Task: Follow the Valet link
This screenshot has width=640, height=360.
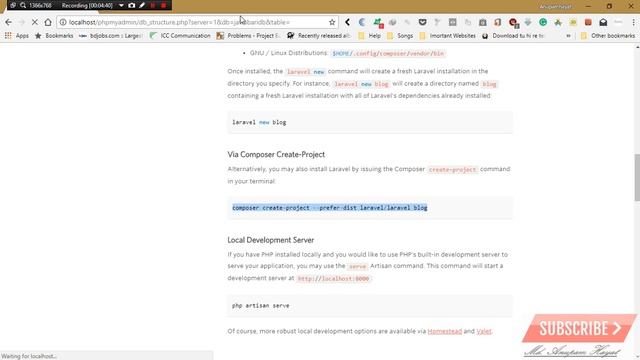Action: [x=484, y=331]
